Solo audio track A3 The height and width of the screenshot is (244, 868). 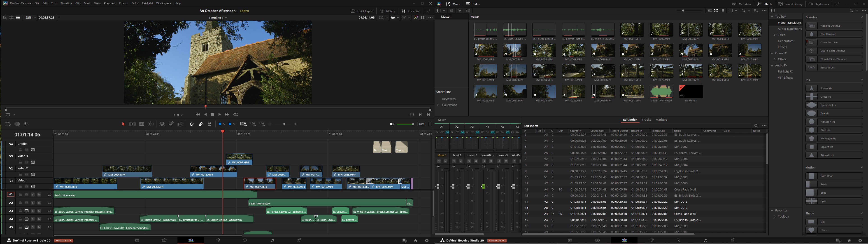pyautogui.click(x=33, y=211)
